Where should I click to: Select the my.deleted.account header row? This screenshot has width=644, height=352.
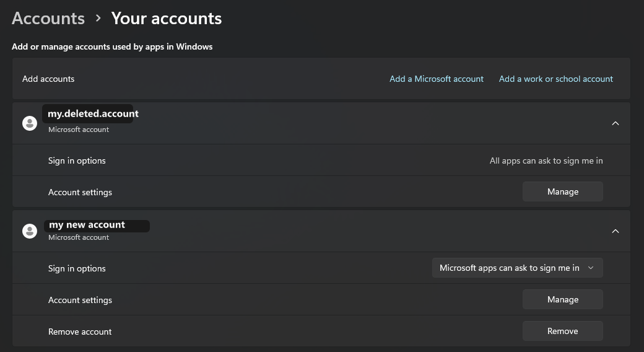click(321, 123)
